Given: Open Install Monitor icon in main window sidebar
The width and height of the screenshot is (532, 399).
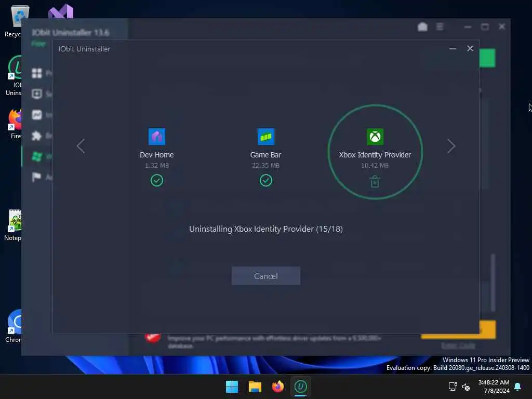Looking at the screenshot, I should coord(37,115).
